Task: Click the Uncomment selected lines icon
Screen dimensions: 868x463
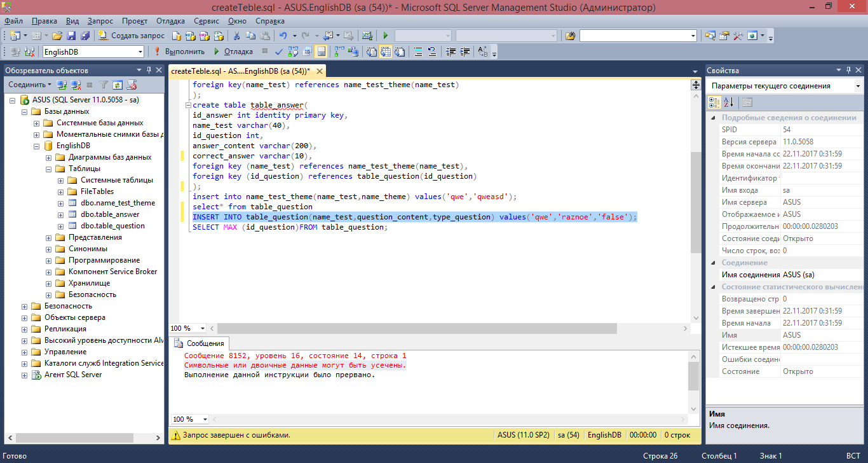Action: click(432, 52)
